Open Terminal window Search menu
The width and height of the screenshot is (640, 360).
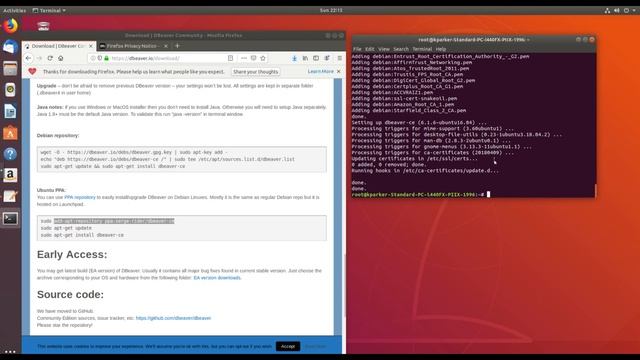[x=401, y=49]
